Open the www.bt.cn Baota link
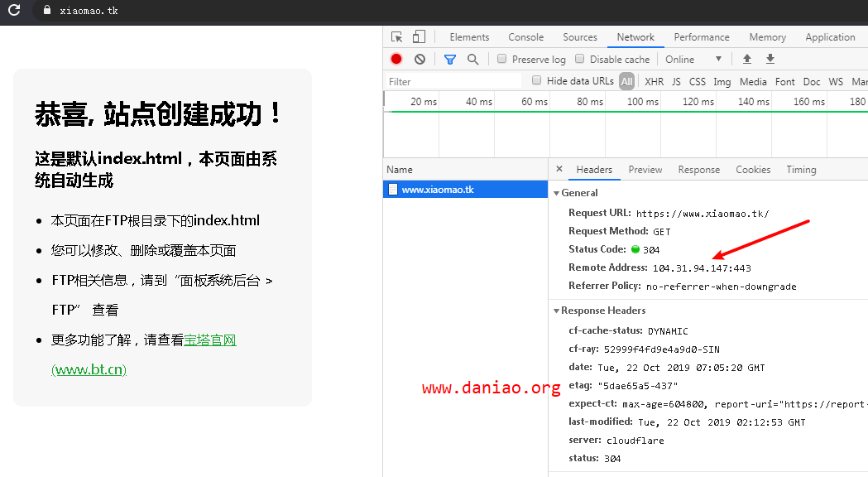Viewport: 868px width, 477px height. [89, 369]
